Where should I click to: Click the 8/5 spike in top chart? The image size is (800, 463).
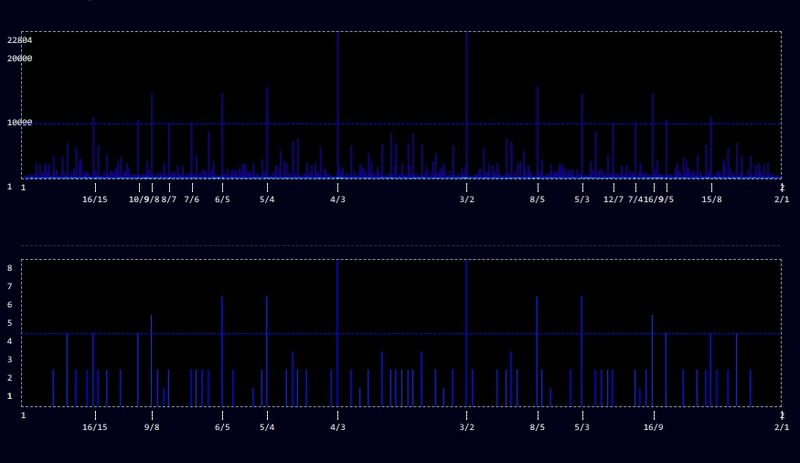537,132
